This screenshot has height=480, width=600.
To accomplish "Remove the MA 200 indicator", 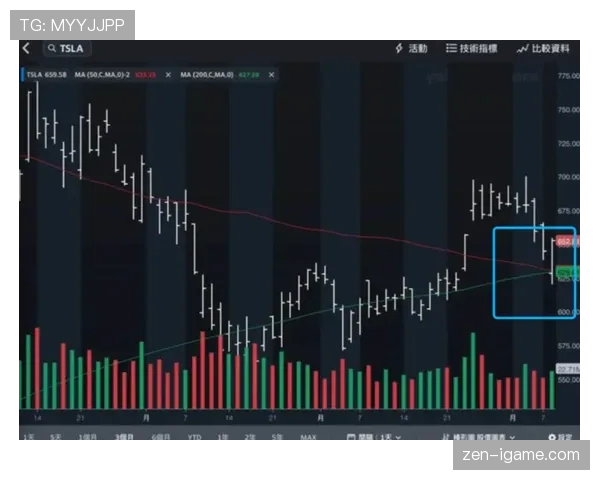I will click(x=270, y=75).
